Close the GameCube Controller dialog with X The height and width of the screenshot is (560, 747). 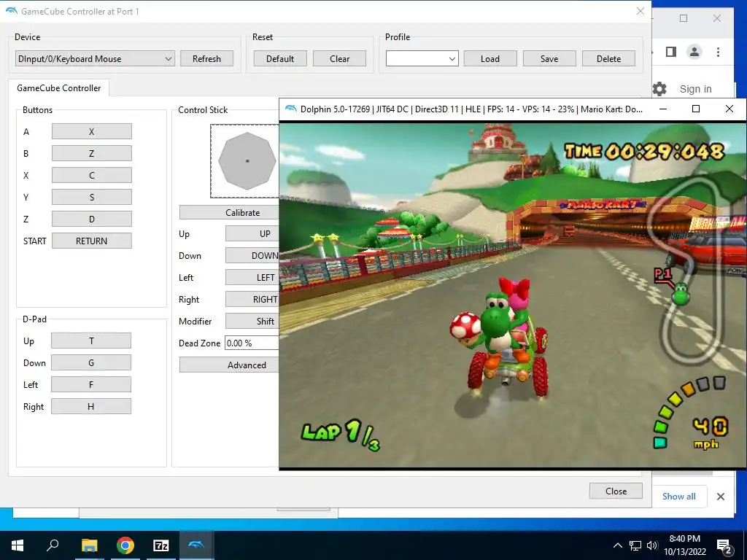point(640,11)
